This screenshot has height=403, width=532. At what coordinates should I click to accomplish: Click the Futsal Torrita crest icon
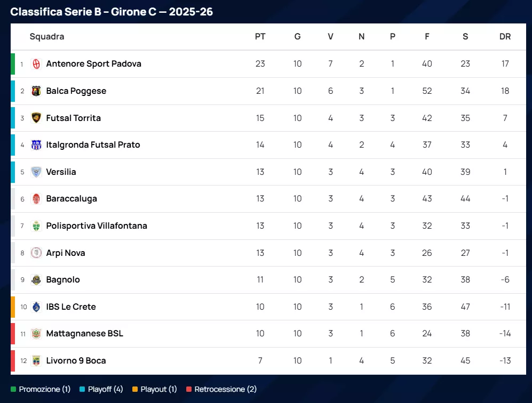coord(36,118)
